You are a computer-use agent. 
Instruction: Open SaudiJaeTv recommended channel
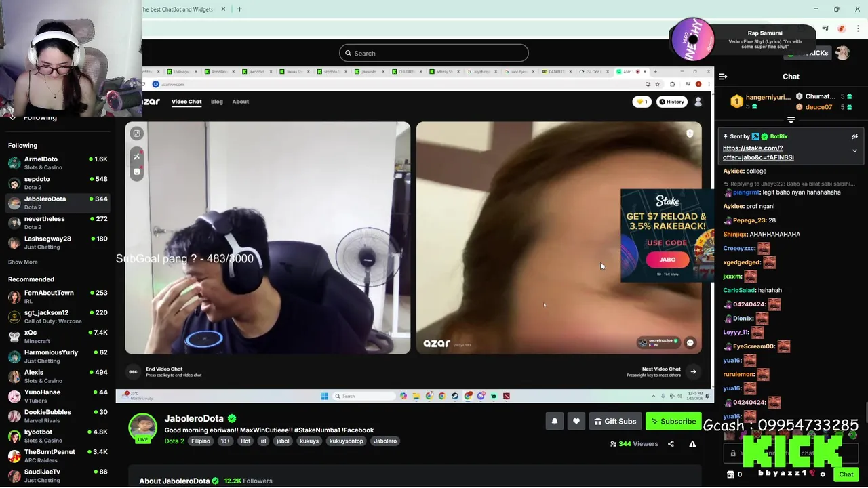pyautogui.click(x=58, y=475)
